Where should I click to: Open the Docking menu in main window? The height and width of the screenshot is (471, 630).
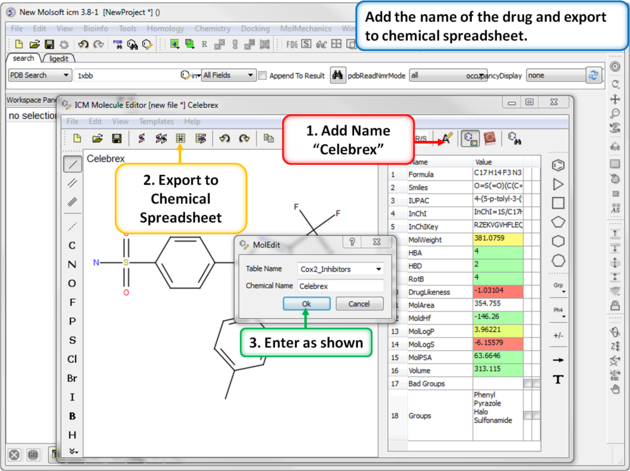point(255,29)
